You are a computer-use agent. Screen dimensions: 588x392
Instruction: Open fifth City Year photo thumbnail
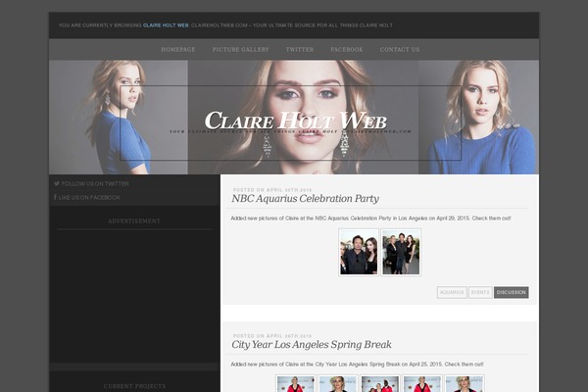point(465,383)
